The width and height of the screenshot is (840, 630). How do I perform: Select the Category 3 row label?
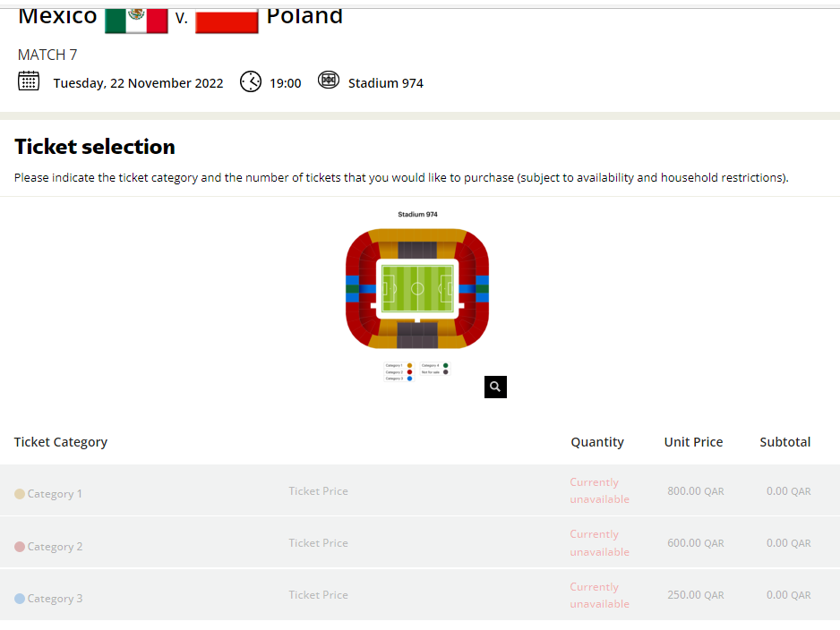click(x=55, y=599)
